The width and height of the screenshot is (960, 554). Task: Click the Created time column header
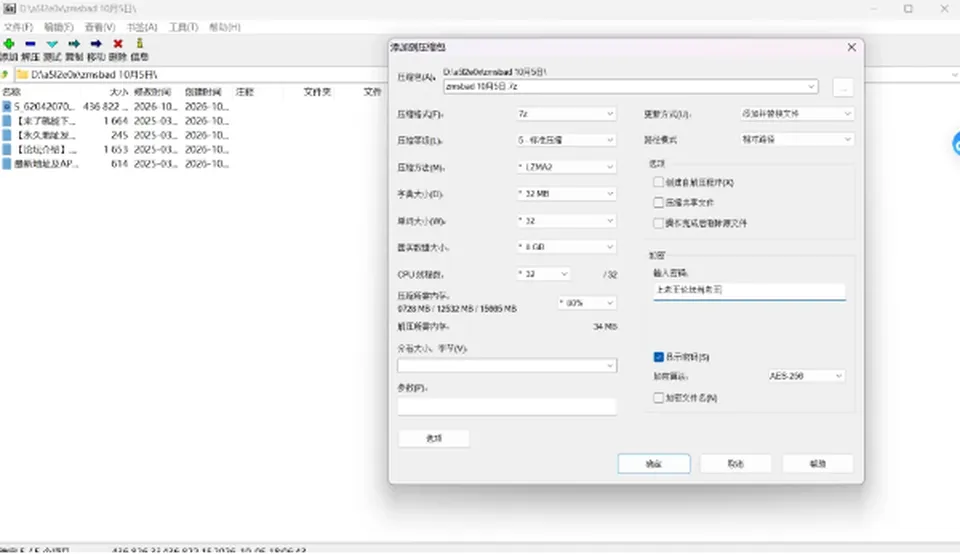pos(203,92)
